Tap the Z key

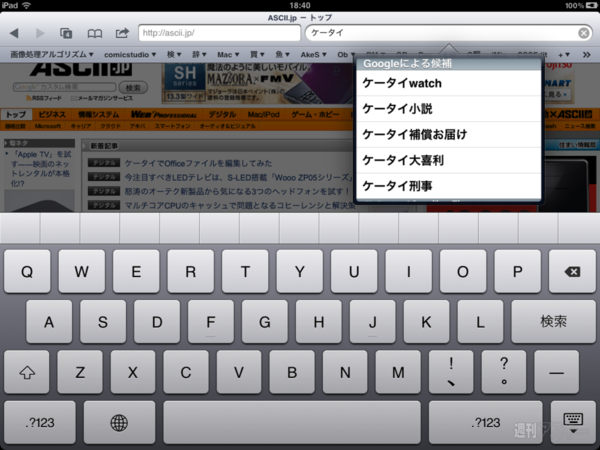80,372
